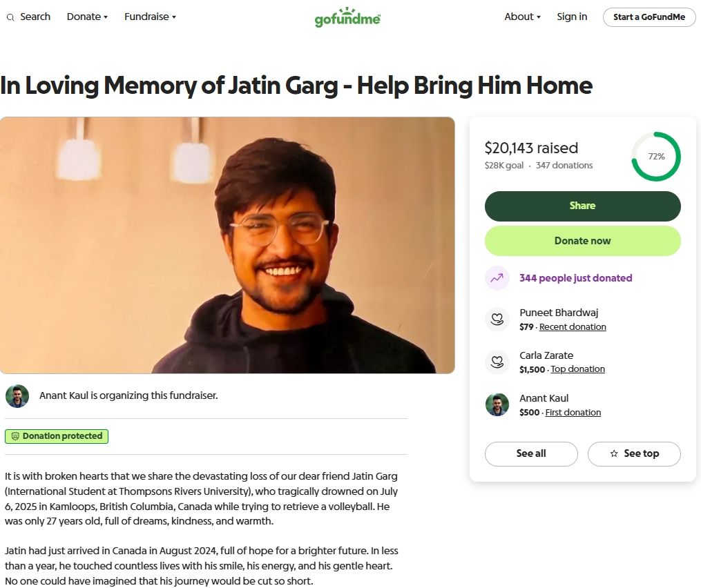Click Anant Kaul's avatar in donations list

click(x=497, y=405)
